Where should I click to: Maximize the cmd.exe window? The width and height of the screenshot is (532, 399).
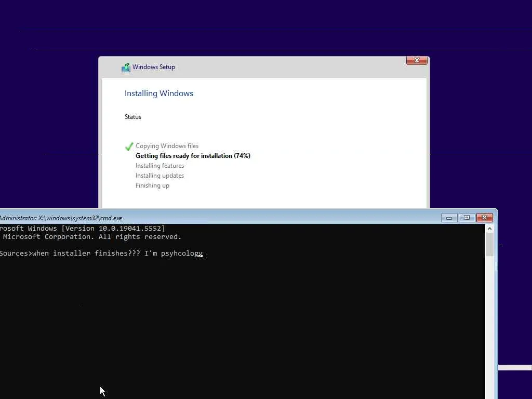(x=467, y=218)
